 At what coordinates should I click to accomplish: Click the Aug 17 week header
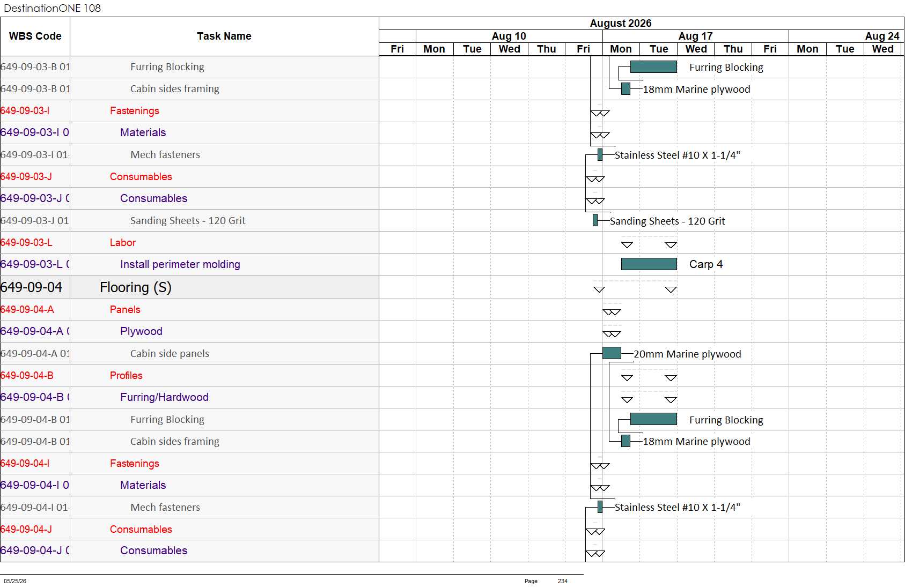[695, 36]
